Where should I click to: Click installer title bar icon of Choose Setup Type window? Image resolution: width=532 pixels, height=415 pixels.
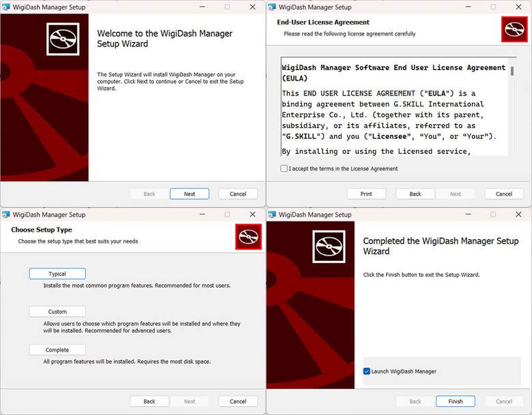6,214
